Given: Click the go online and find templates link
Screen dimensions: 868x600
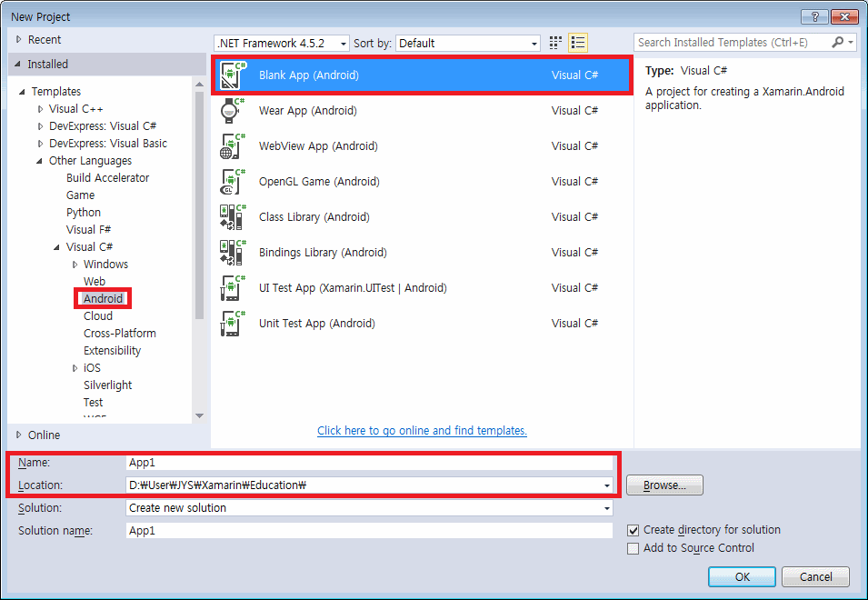Looking at the screenshot, I should (422, 431).
